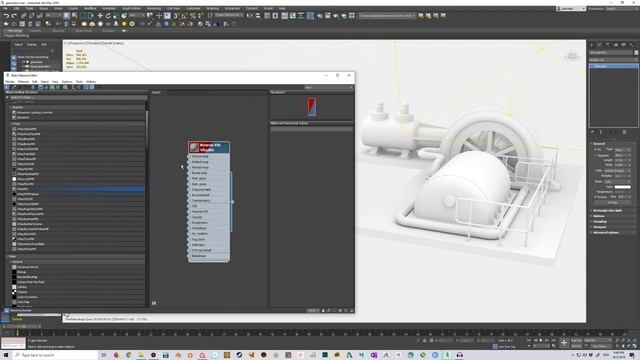Image resolution: width=640 pixels, height=360 pixels.
Task: Open the Select by Name tool
Action: click(75, 16)
